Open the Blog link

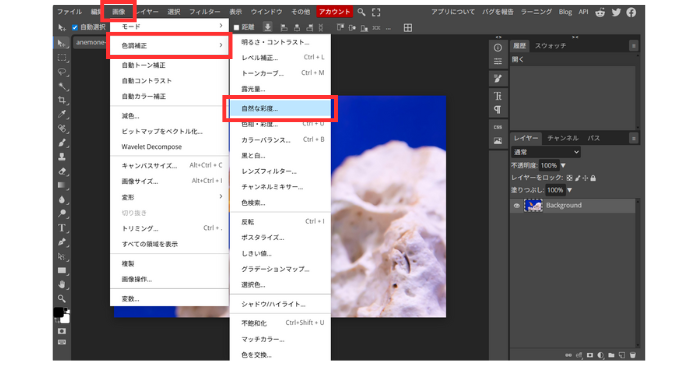click(x=565, y=12)
